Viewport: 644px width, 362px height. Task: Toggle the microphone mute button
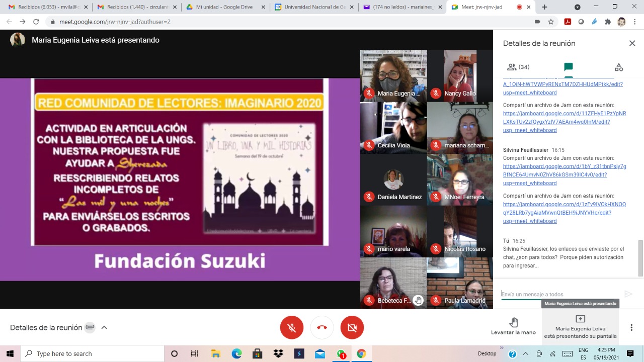click(291, 327)
